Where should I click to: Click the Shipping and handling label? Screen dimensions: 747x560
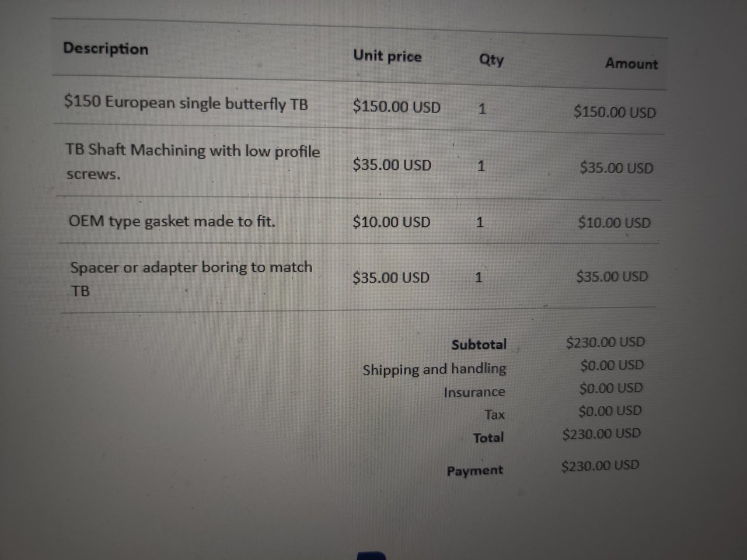click(x=434, y=369)
